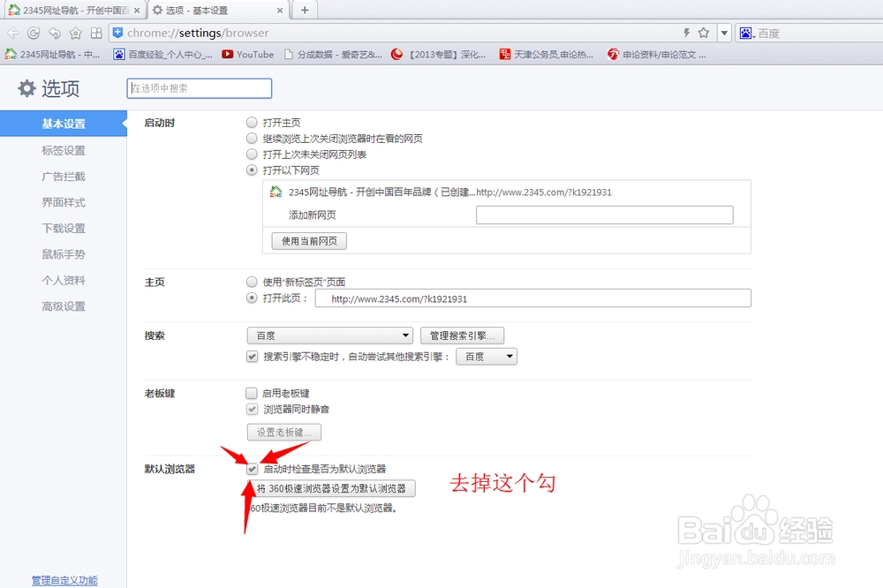Switch to the 2345网址导航 tab
This screenshot has height=588, width=883.
(x=74, y=10)
